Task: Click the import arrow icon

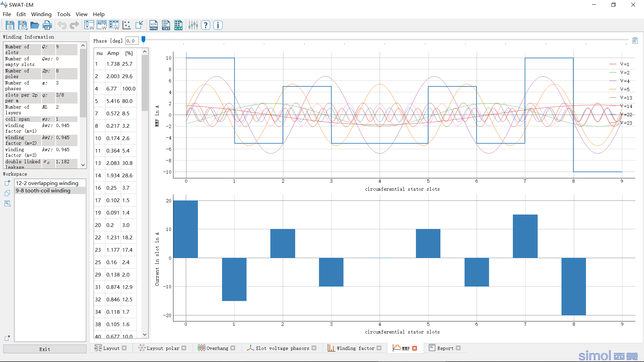Action: (x=139, y=25)
